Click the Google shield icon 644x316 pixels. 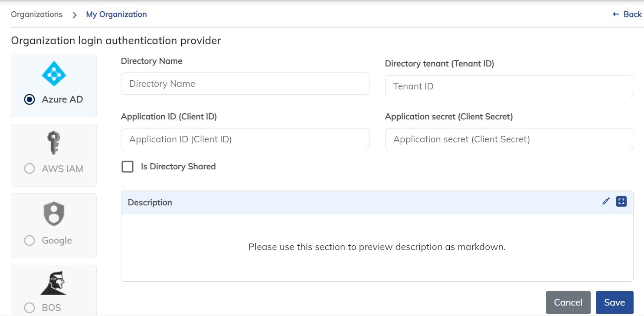click(x=54, y=214)
